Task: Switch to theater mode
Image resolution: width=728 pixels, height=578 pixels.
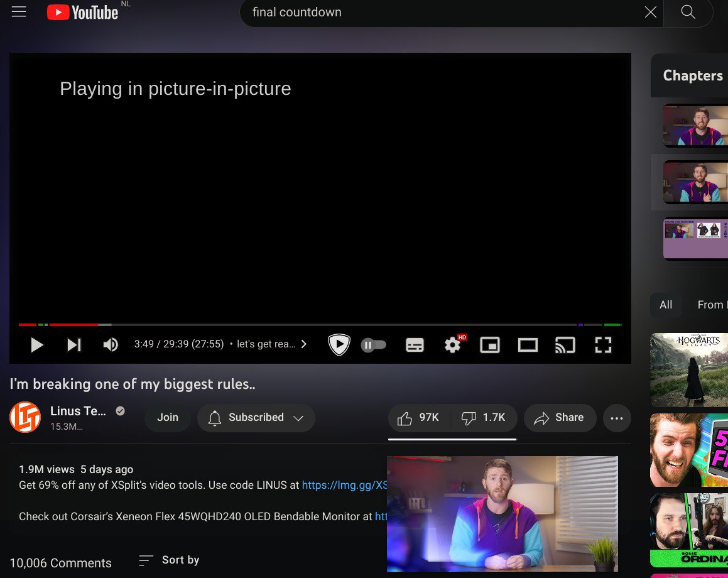Action: (x=528, y=344)
